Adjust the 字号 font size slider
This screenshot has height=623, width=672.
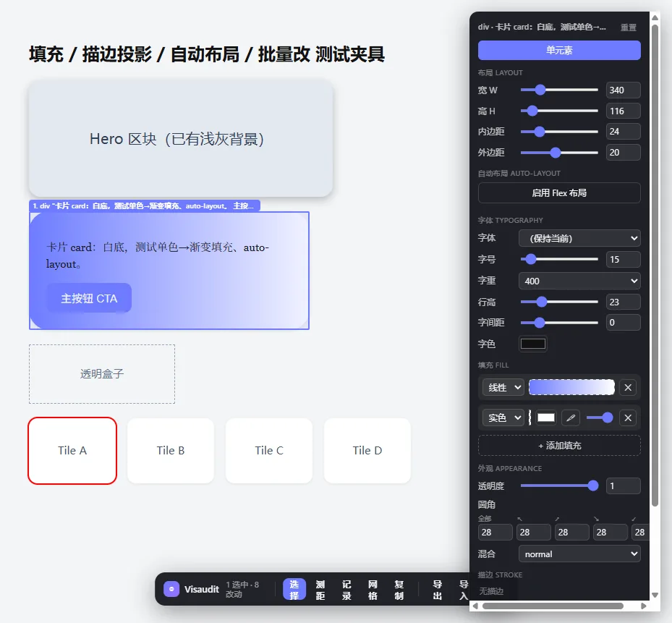[x=559, y=259]
